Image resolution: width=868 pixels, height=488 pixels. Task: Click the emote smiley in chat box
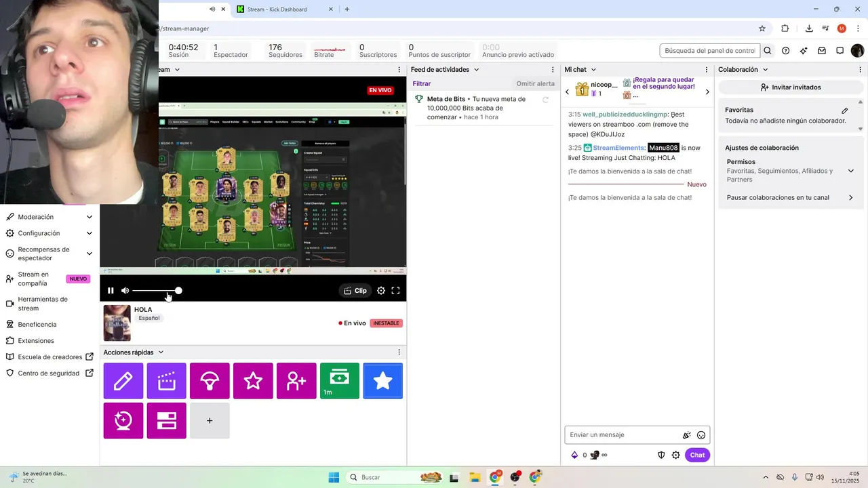(701, 435)
